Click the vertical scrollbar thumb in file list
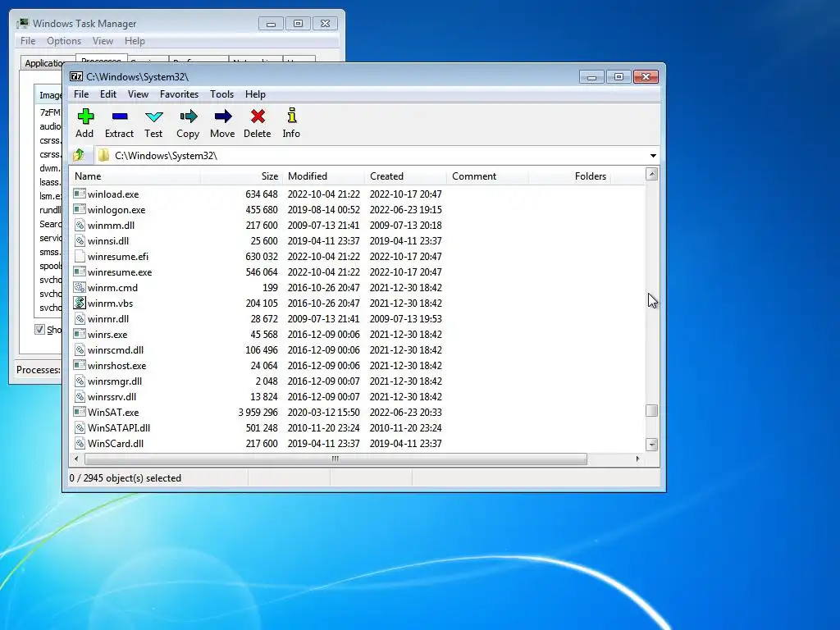This screenshot has height=630, width=840. [x=651, y=410]
